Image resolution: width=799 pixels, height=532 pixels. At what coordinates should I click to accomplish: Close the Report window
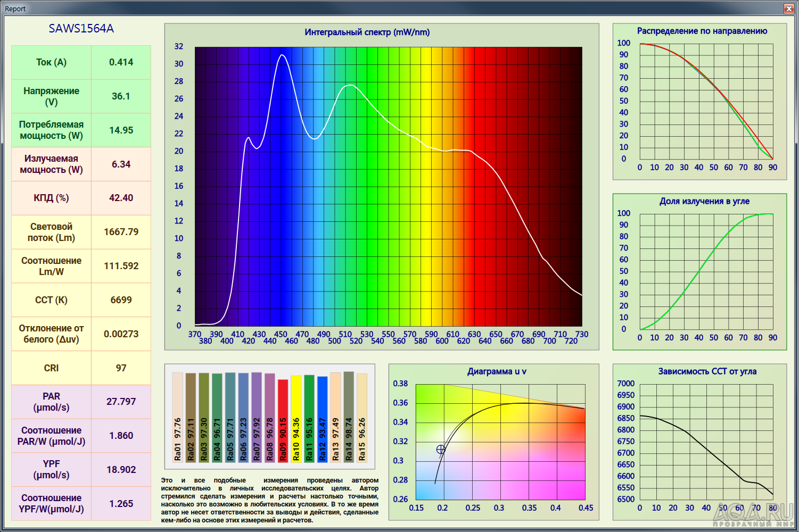click(x=789, y=9)
